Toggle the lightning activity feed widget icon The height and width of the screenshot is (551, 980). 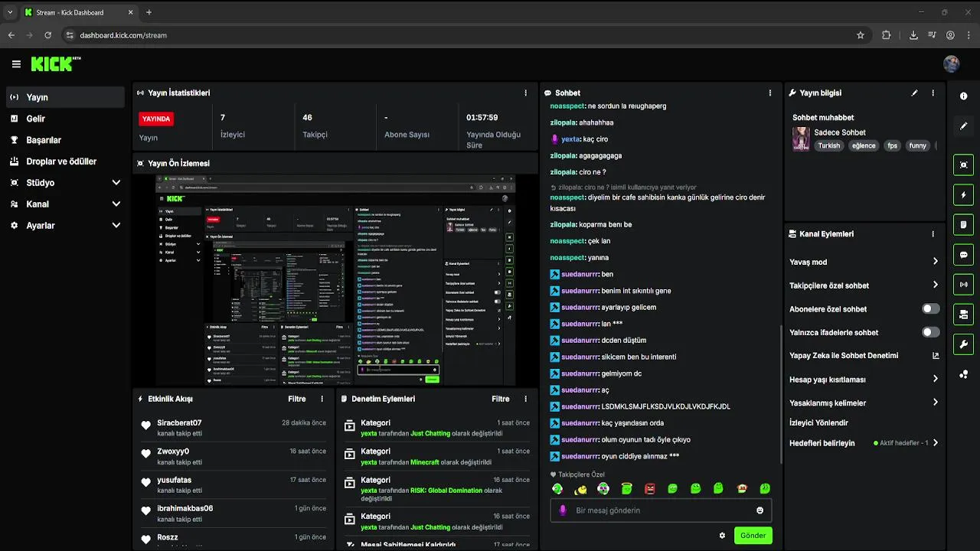coord(963,194)
